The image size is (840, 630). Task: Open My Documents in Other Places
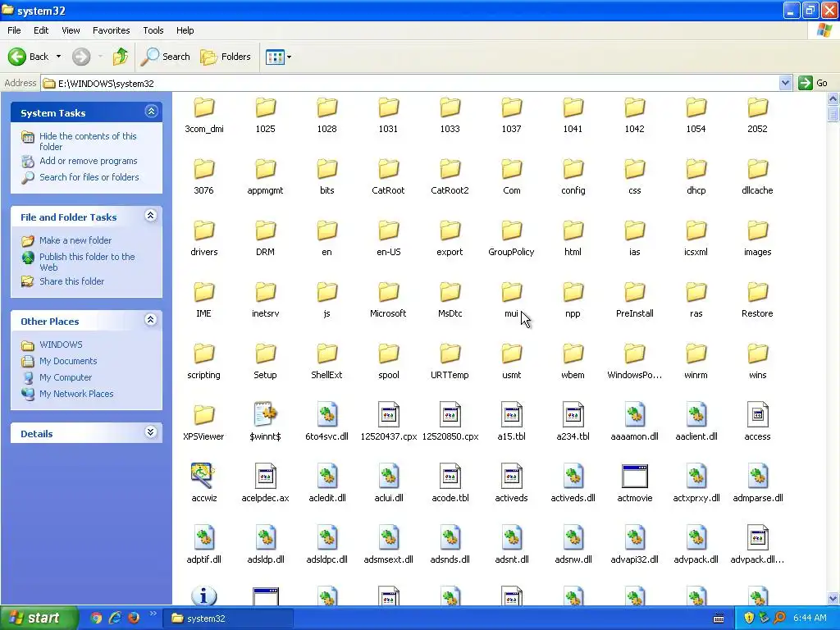[x=68, y=361]
